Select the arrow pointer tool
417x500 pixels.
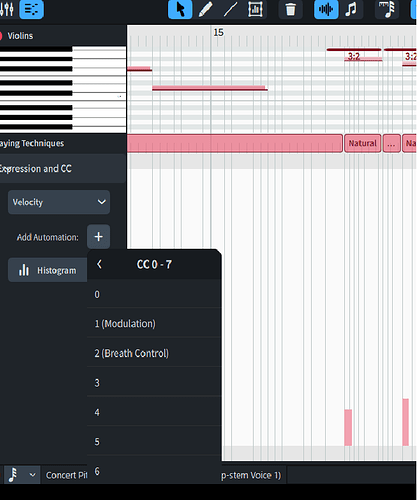click(180, 9)
